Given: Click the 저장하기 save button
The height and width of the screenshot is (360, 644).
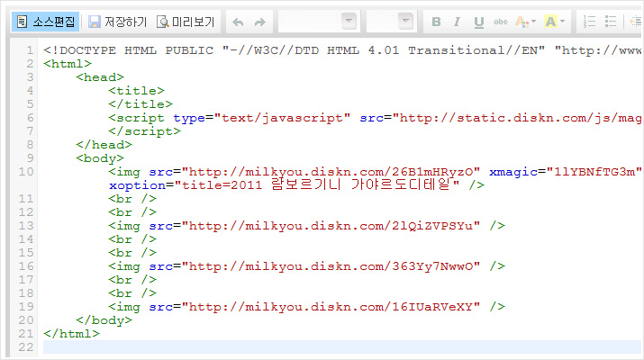Looking at the screenshot, I should 117,22.
